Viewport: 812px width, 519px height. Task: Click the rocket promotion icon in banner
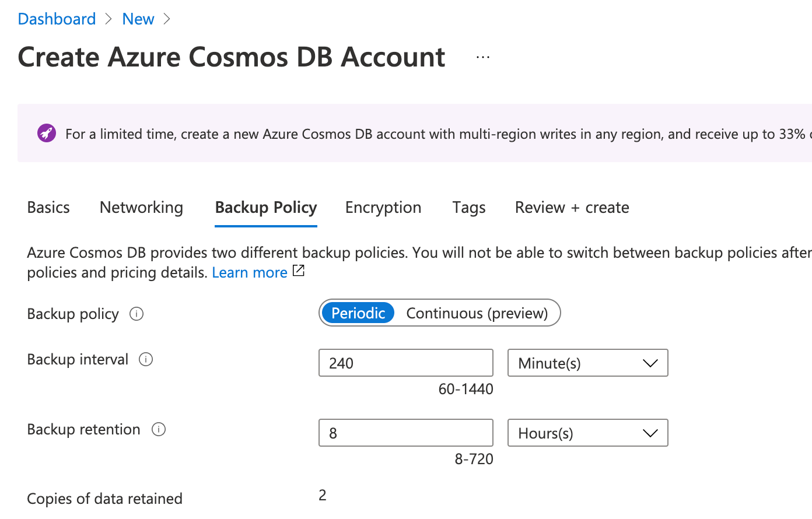pos(47,134)
